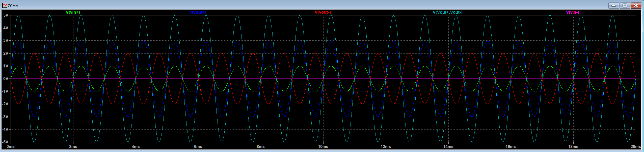Pick the magenta V(vin-) trace label
The height and width of the screenshot is (152, 644).
click(x=572, y=12)
